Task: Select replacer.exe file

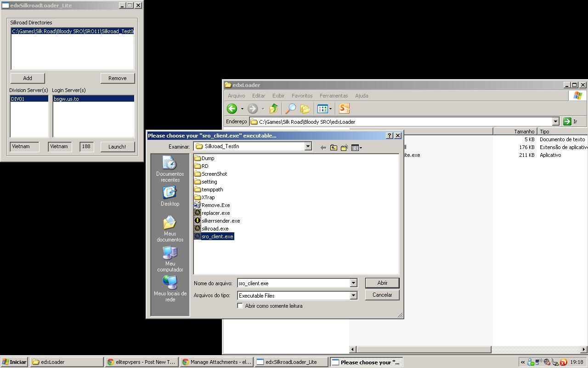Action: pyautogui.click(x=212, y=213)
